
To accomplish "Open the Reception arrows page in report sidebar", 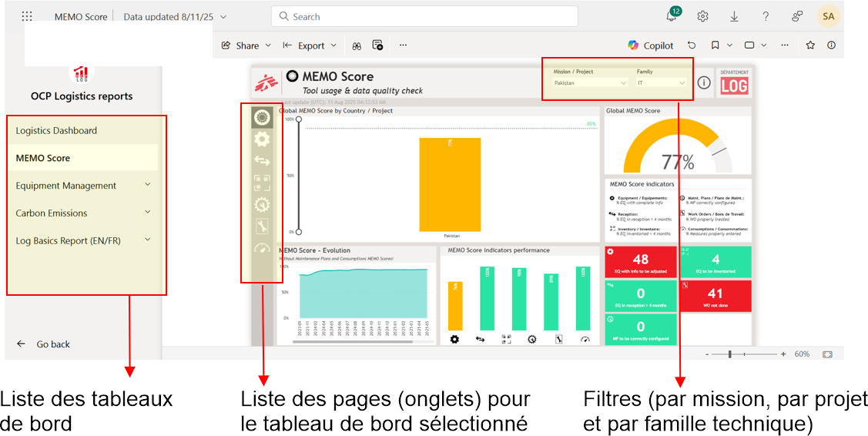I will coord(262,161).
